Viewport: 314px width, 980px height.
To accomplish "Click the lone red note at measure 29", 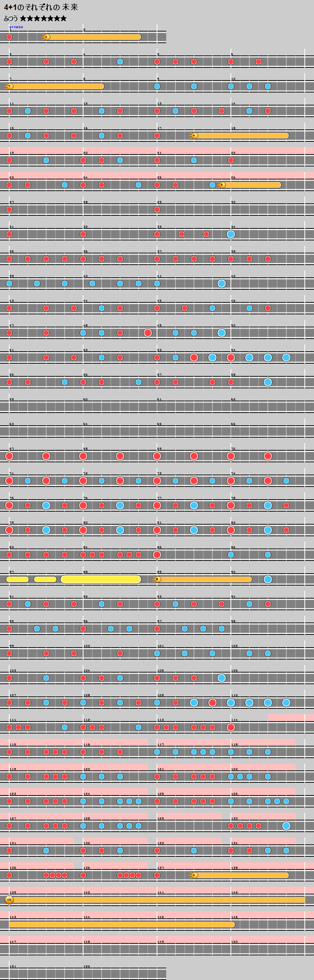I will (157, 210).
